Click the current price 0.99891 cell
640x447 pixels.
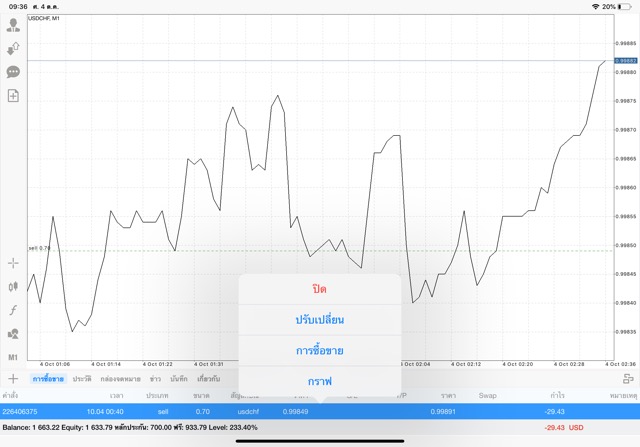(443, 411)
